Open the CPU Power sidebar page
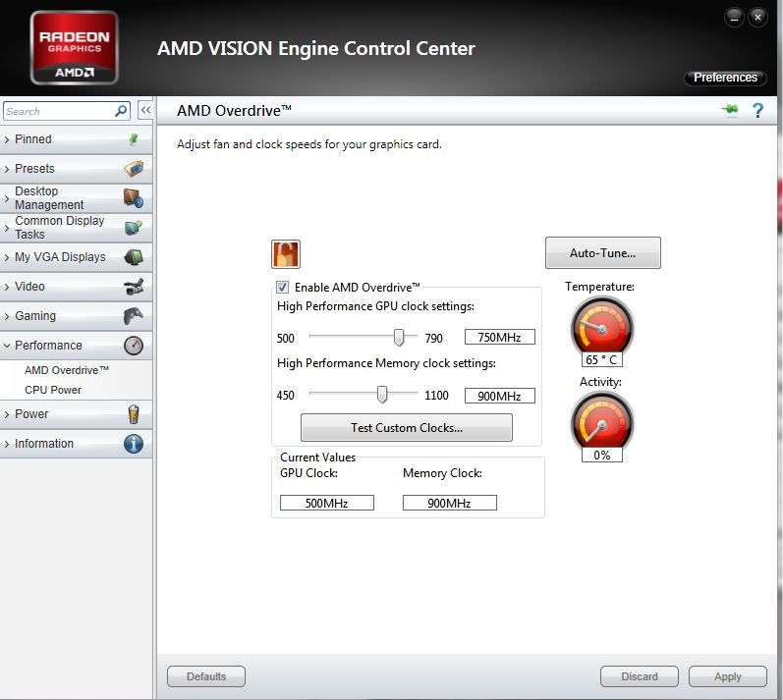 point(53,390)
